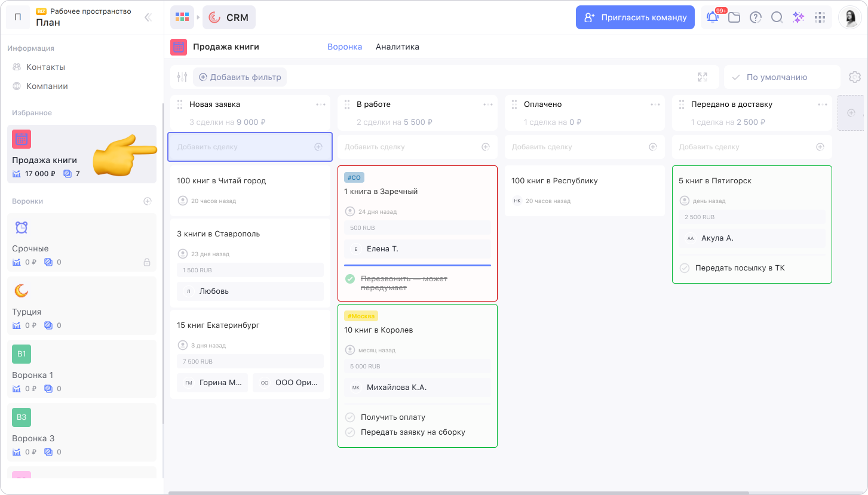Open the folder icon in top bar
The height and width of the screenshot is (495, 868).
734,17
